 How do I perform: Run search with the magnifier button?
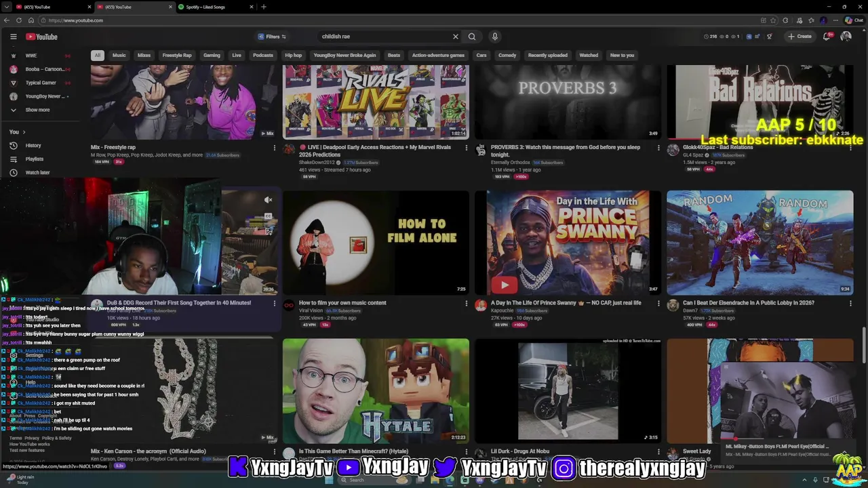click(x=472, y=37)
